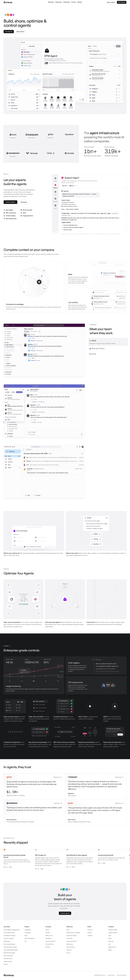130x980 pixels.
Task: Open Privacy Policy link in footer bar
Action: (111, 975)
